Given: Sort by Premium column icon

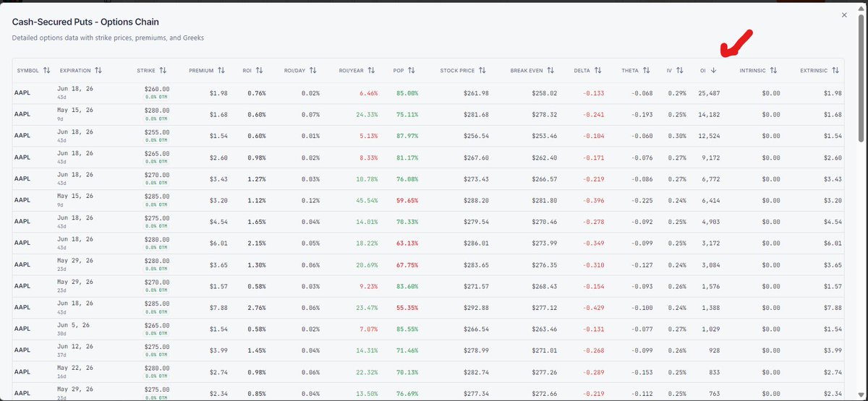Looking at the screenshot, I should pyautogui.click(x=221, y=71).
